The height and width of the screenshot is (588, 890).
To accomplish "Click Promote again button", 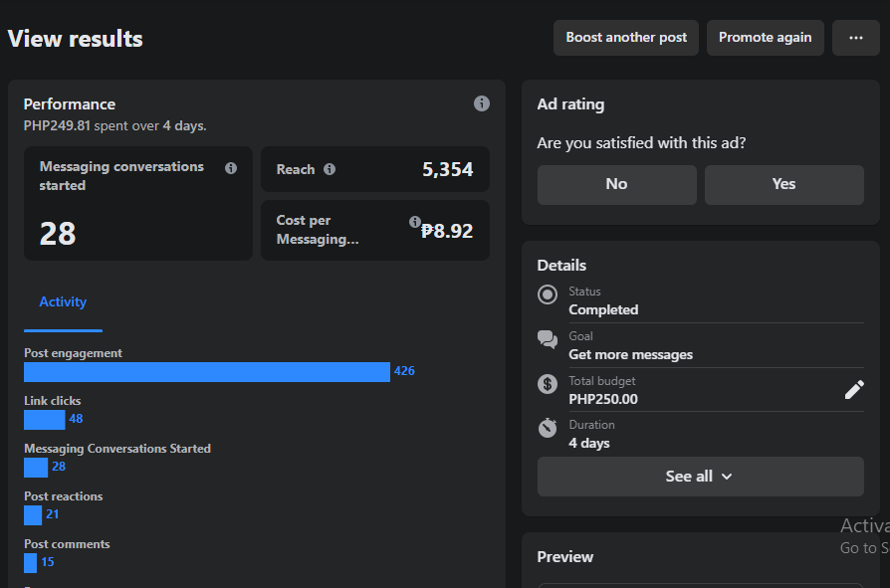I will [x=765, y=38].
